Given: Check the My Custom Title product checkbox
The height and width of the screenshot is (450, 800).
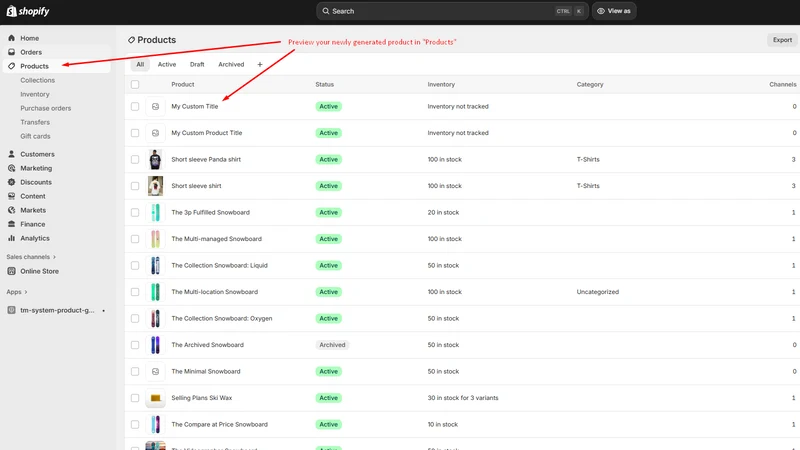Looking at the screenshot, I should point(135,106).
